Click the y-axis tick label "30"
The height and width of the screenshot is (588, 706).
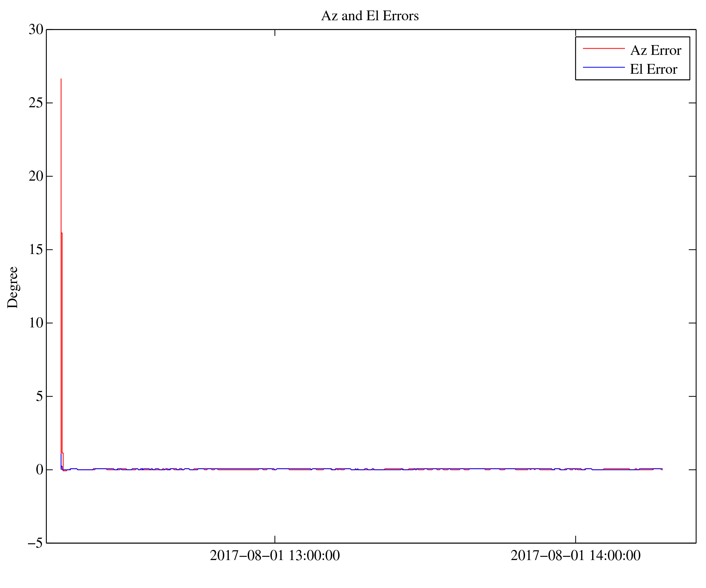36,30
